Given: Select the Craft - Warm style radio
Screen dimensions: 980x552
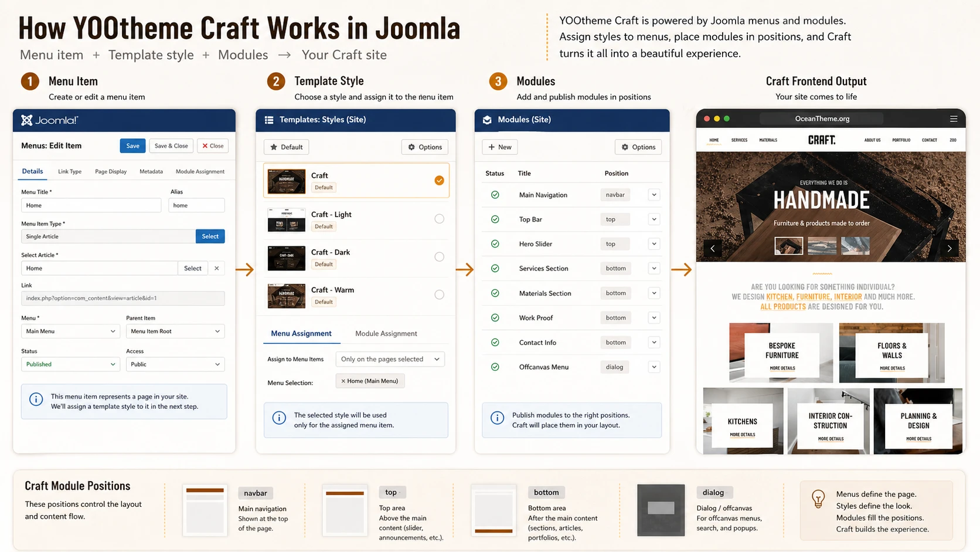Looking at the screenshot, I should coord(439,294).
